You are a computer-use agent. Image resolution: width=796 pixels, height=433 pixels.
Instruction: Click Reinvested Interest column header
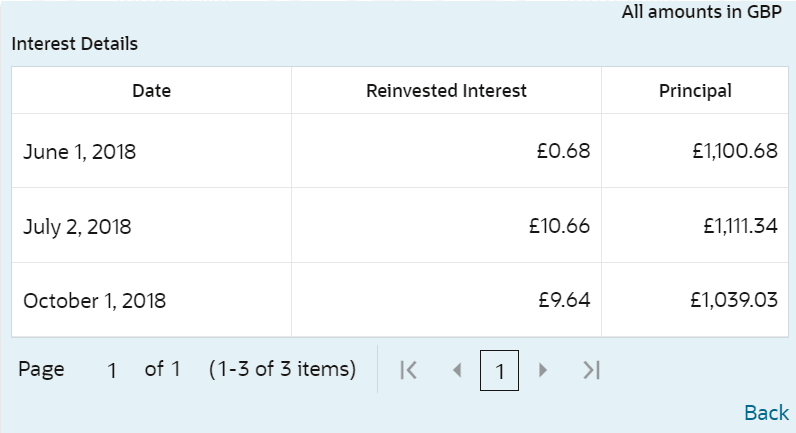pyautogui.click(x=446, y=91)
